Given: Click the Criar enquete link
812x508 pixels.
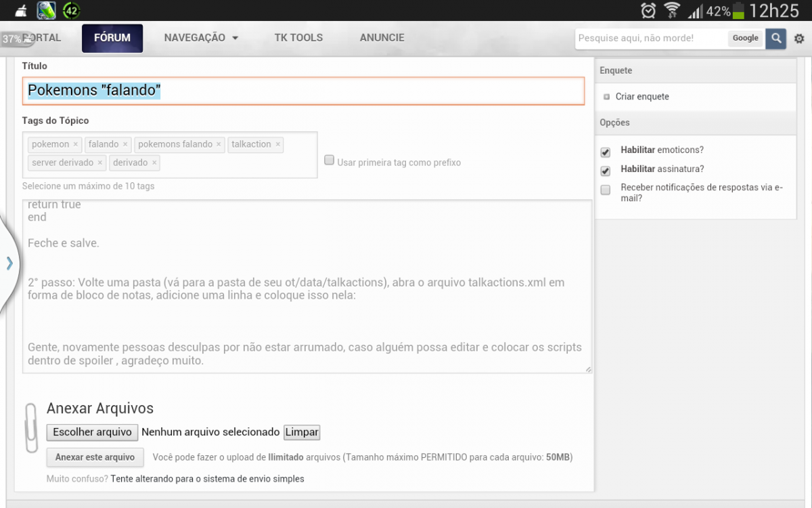Looking at the screenshot, I should [641, 97].
